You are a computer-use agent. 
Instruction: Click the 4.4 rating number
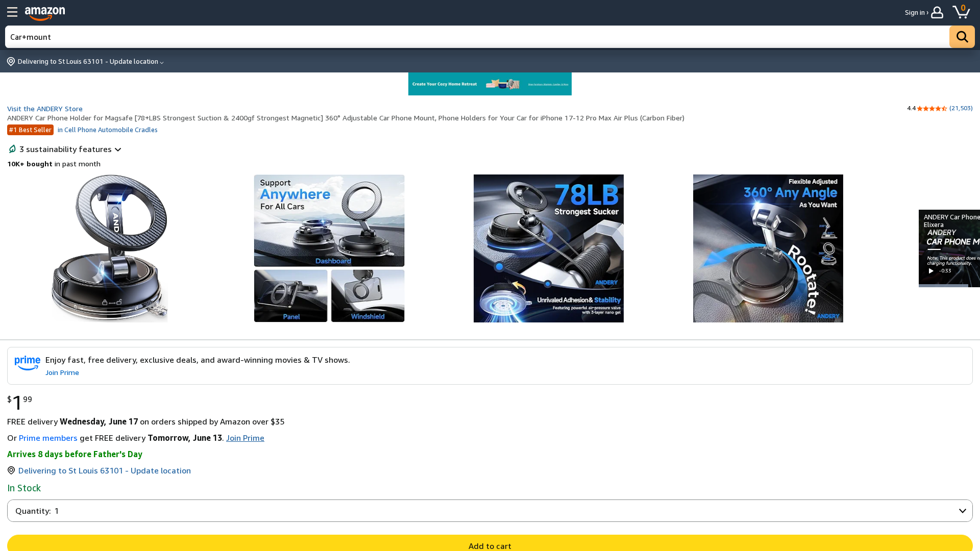click(x=911, y=108)
